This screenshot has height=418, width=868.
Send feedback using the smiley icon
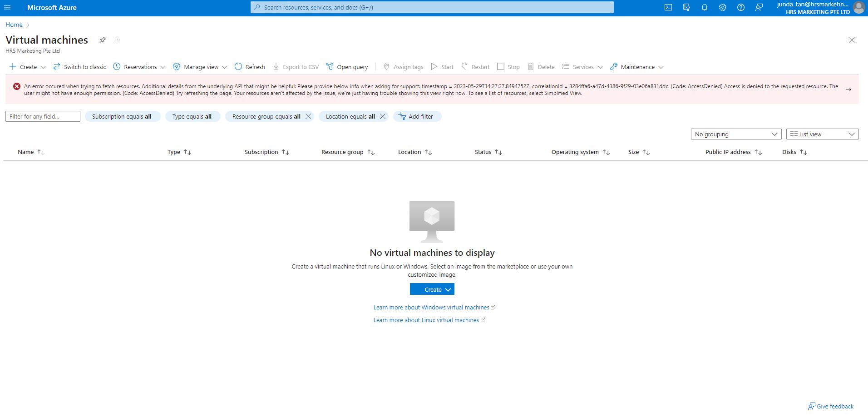coord(759,7)
